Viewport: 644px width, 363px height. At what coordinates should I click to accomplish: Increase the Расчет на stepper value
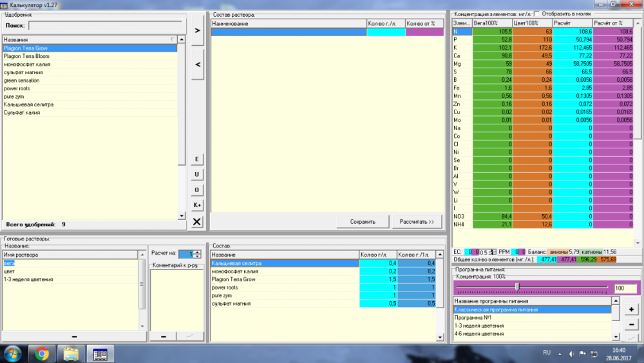(198, 252)
